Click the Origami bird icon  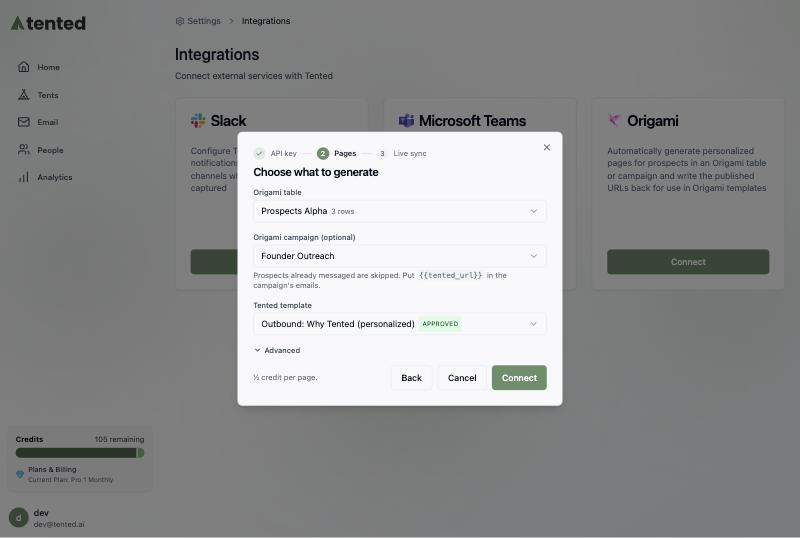pyautogui.click(x=614, y=120)
